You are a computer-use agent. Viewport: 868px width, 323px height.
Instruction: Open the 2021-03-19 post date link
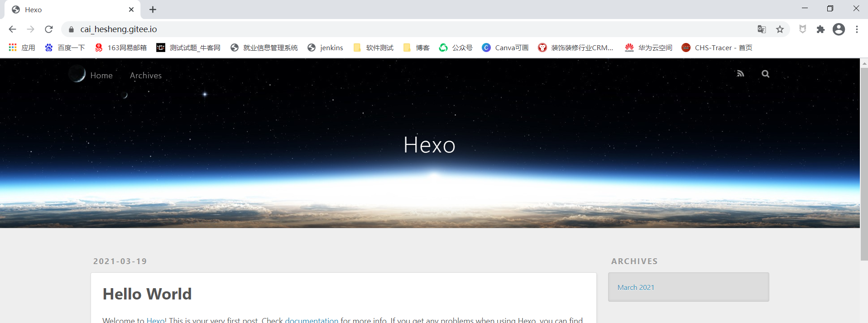[x=120, y=261]
